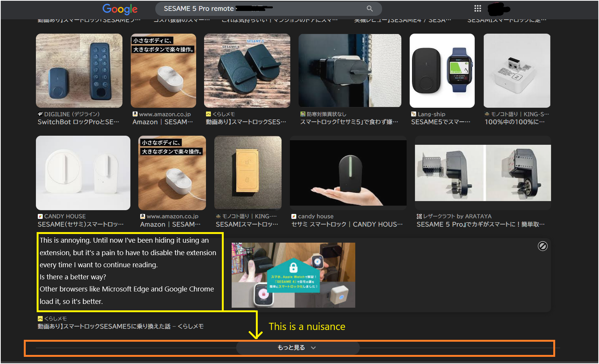Open the uppercase CANDY HOUSE source link
599x364 pixels.
[65, 216]
